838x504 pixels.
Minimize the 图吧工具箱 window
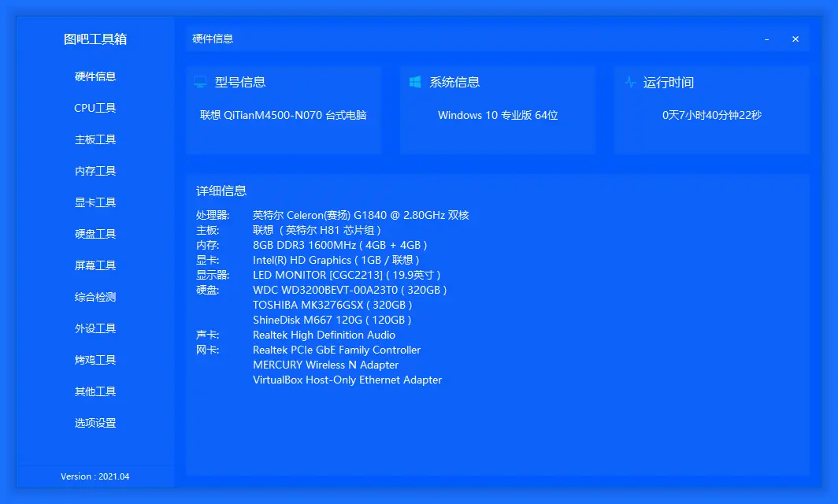[x=766, y=39]
